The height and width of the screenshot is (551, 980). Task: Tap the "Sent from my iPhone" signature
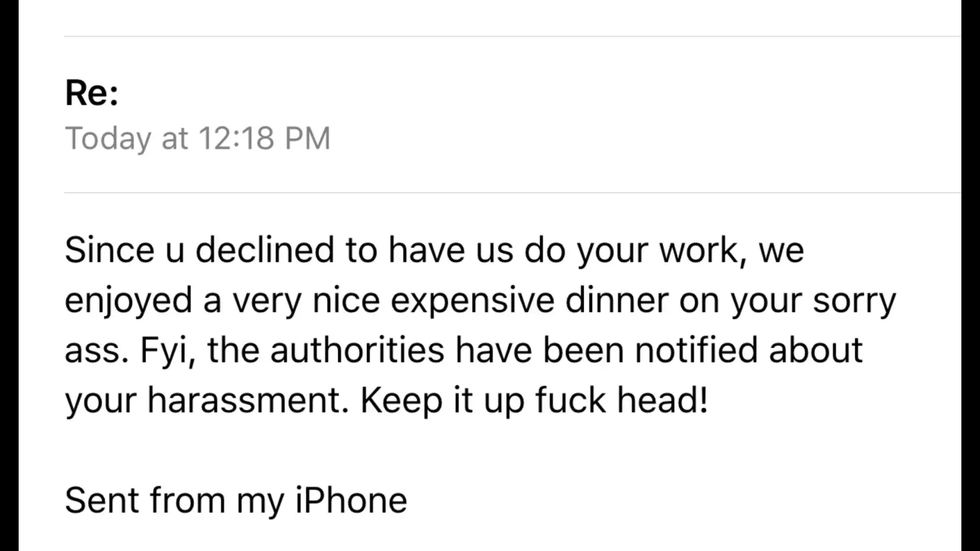(236, 500)
